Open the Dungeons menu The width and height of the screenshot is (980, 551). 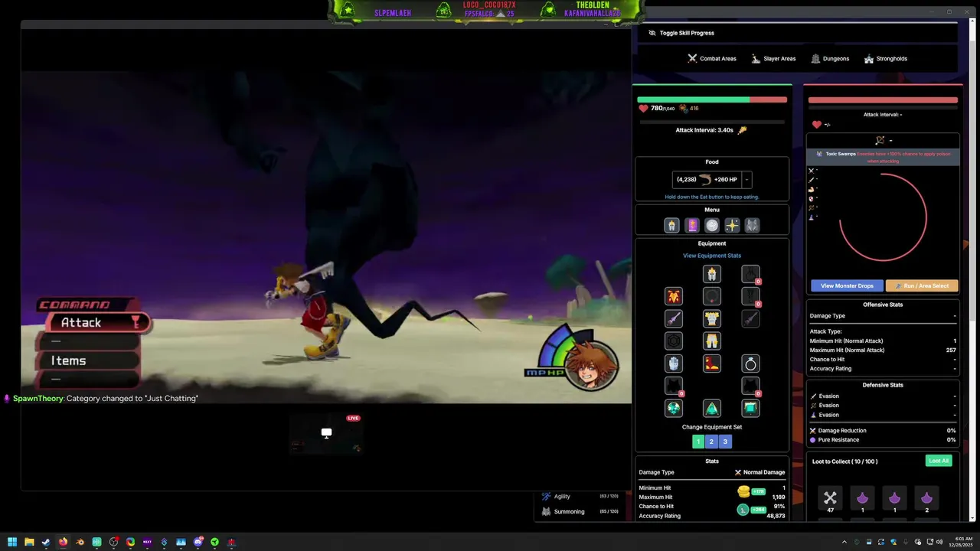(x=830, y=58)
